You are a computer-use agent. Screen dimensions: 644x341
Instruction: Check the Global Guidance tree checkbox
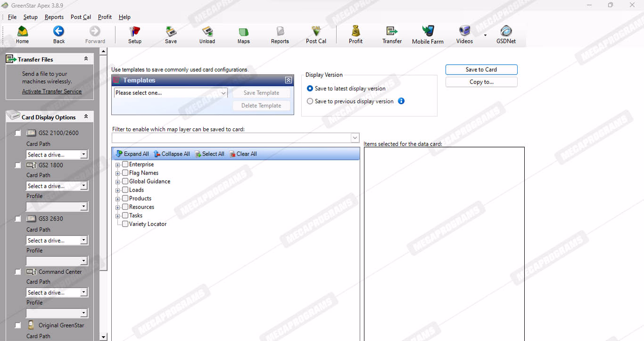pos(125,181)
